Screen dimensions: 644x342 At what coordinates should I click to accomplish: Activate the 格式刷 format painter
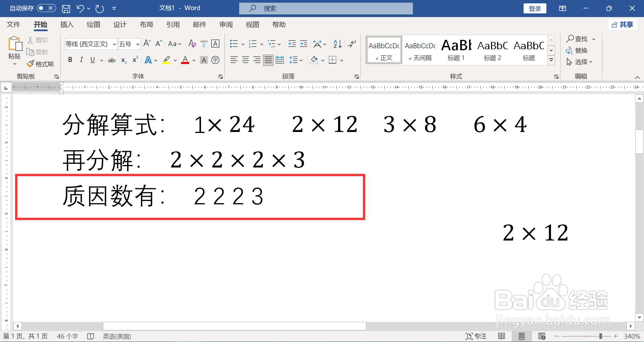click(x=40, y=64)
